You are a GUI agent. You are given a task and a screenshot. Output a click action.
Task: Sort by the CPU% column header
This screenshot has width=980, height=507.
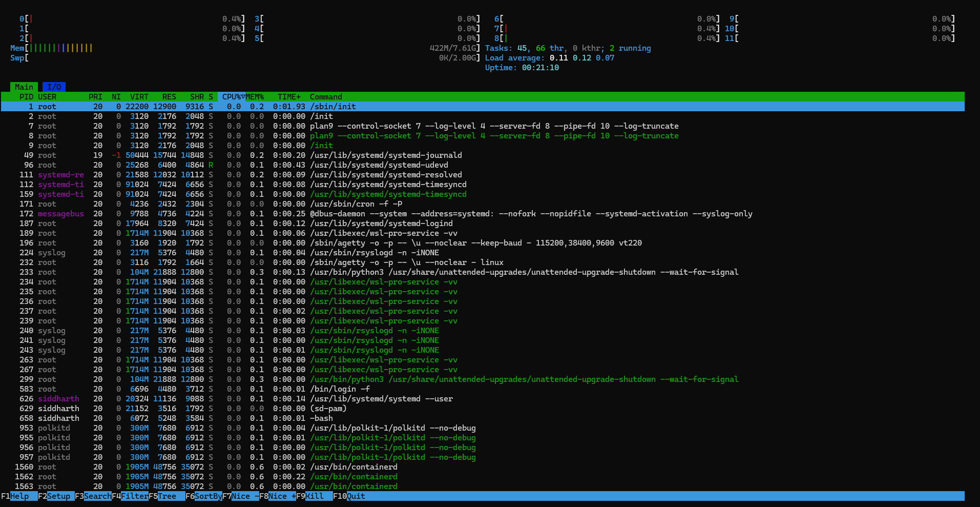coord(232,97)
